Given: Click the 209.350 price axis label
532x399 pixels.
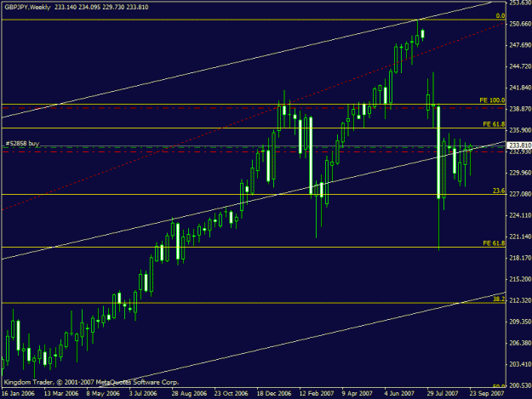Looking at the screenshot, I should point(520,322).
